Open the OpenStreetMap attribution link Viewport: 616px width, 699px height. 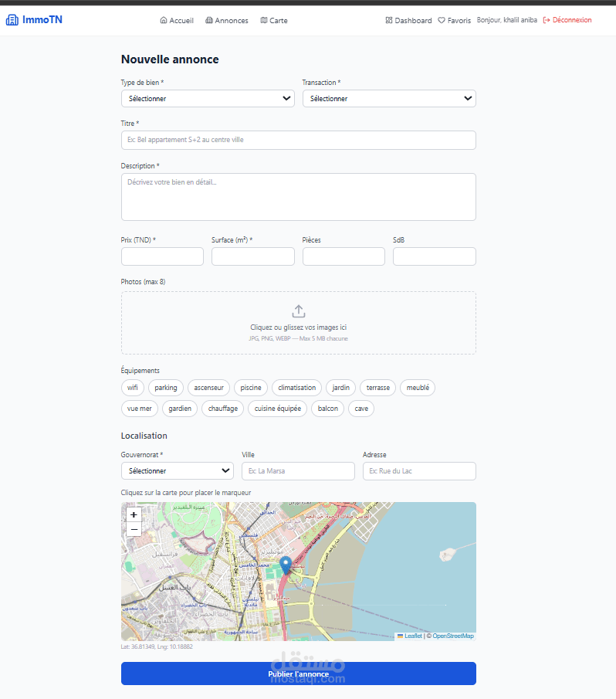pos(453,636)
